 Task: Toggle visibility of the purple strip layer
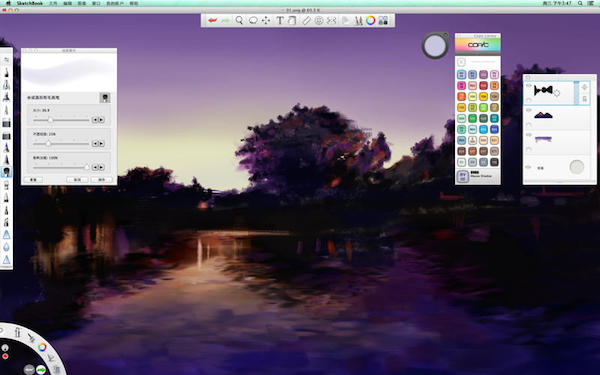pos(528,135)
